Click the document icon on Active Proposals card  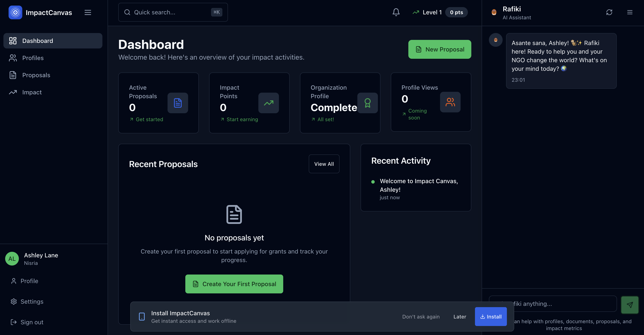[x=178, y=103]
